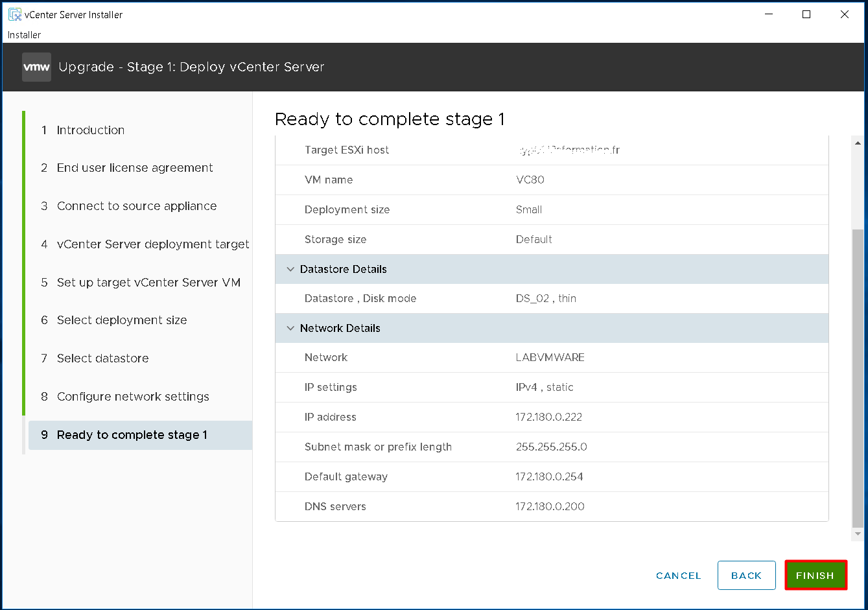The image size is (868, 610).
Task: Maximize the installer window
Action: 806,14
